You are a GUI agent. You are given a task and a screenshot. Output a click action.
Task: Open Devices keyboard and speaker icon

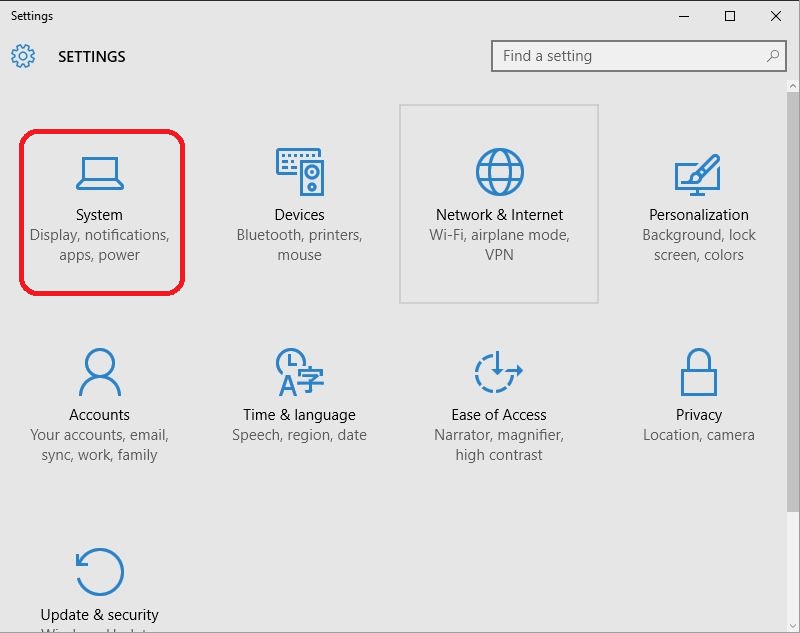pos(300,172)
